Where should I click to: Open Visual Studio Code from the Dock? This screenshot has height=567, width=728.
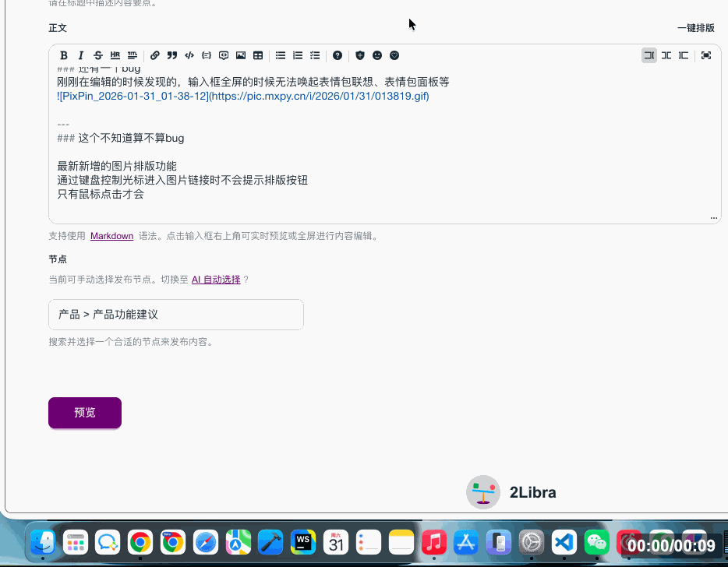coord(564,542)
